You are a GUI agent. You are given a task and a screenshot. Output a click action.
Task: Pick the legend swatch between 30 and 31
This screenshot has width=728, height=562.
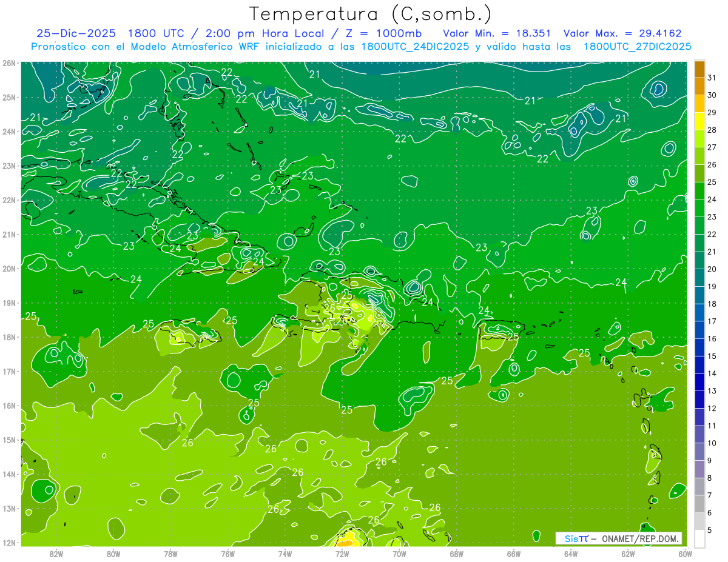(699, 87)
